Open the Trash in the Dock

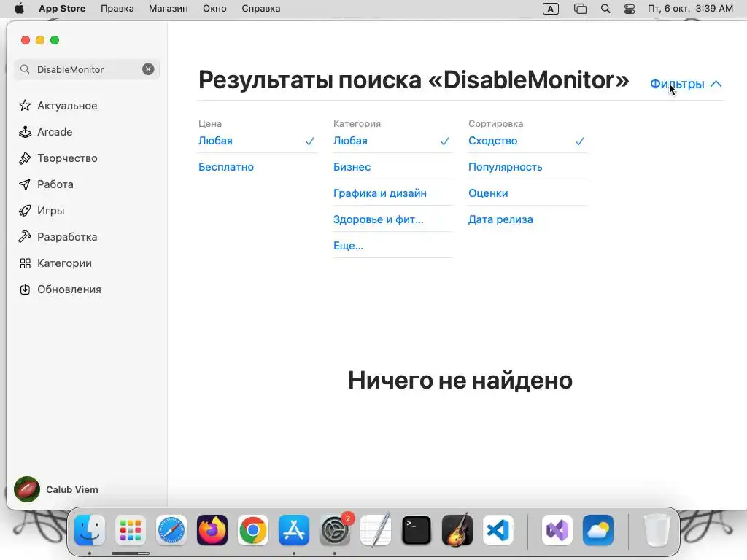pyautogui.click(x=657, y=530)
